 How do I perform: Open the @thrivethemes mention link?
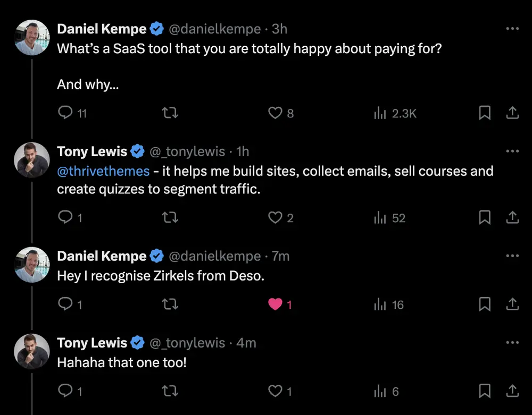click(103, 171)
